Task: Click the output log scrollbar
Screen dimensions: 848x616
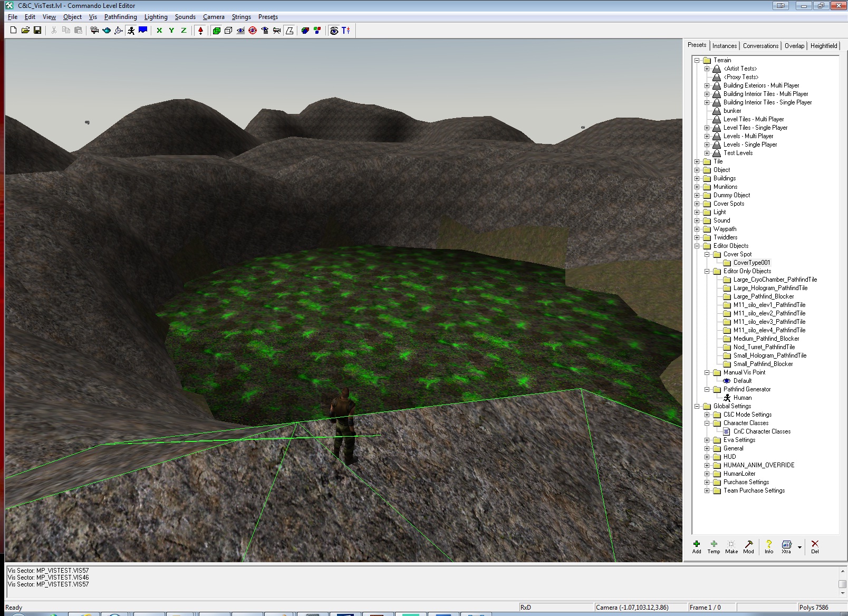Action: (x=842, y=583)
